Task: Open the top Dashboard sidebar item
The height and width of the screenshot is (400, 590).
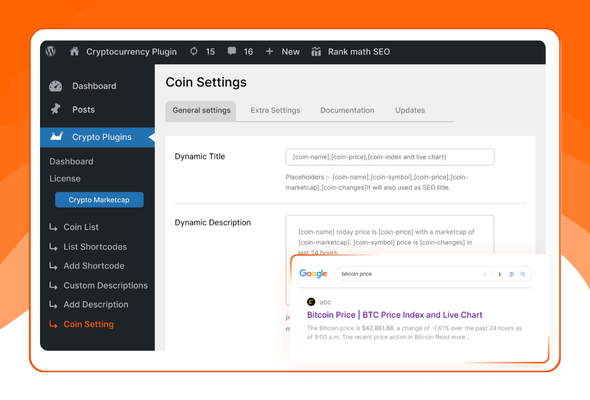Action: click(94, 86)
